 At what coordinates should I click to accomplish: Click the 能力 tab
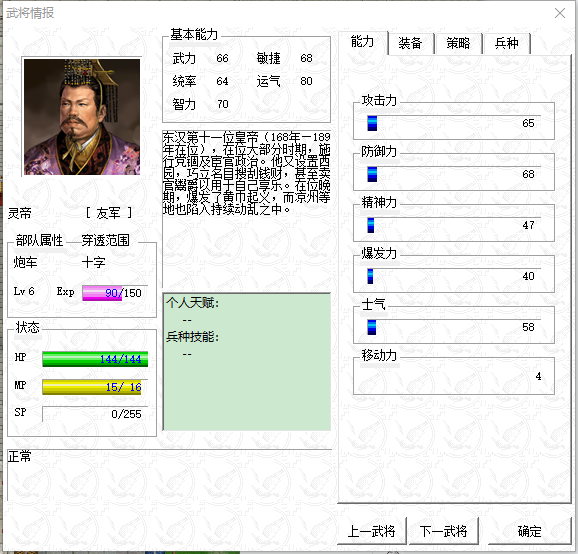pyautogui.click(x=363, y=42)
